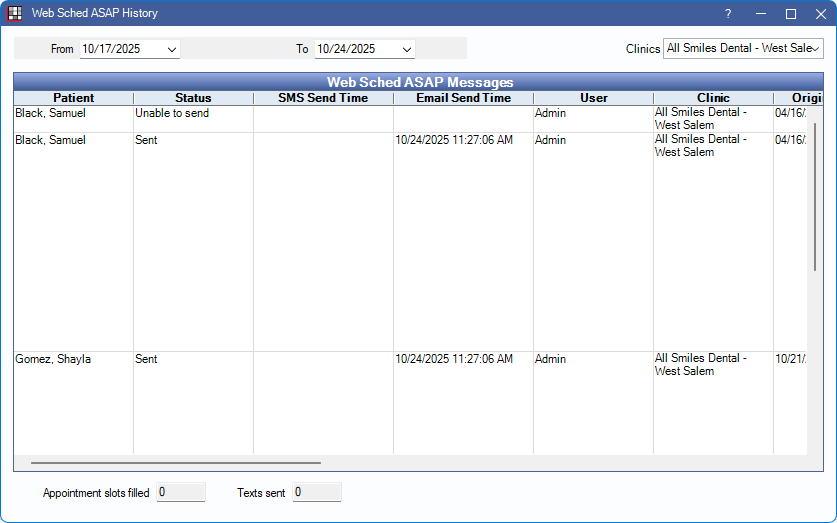This screenshot has height=523, width=837.
Task: Click the help question mark button
Action: (728, 14)
